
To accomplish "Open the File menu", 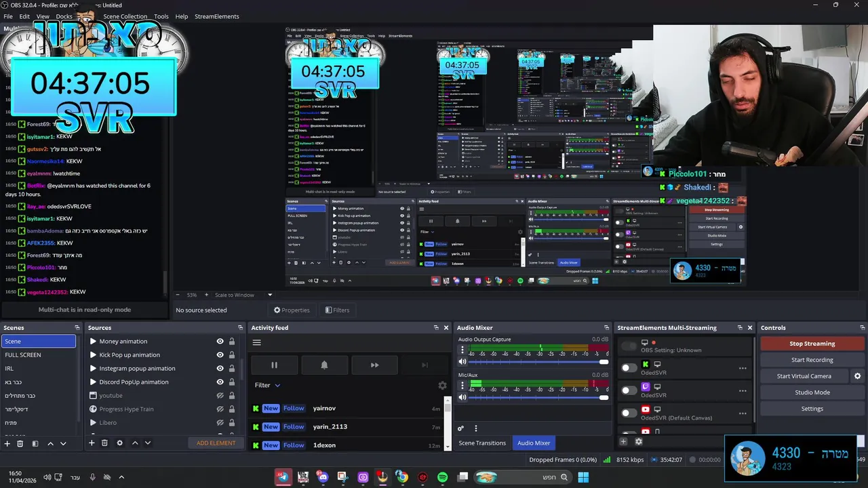I will point(8,16).
